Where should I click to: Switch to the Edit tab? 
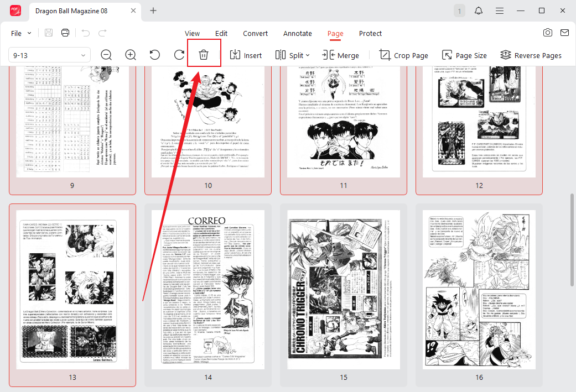pyautogui.click(x=221, y=33)
